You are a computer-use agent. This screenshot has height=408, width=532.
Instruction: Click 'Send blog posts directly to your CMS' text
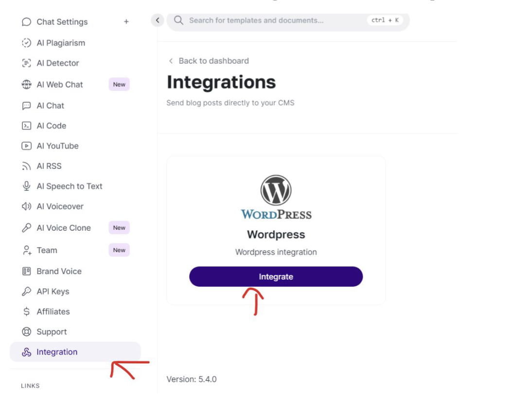(231, 103)
